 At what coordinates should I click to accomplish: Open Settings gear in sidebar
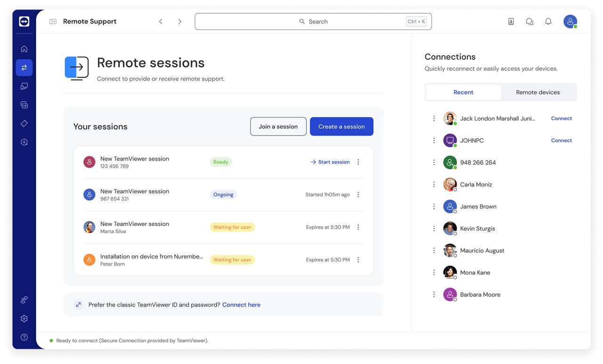(24, 319)
